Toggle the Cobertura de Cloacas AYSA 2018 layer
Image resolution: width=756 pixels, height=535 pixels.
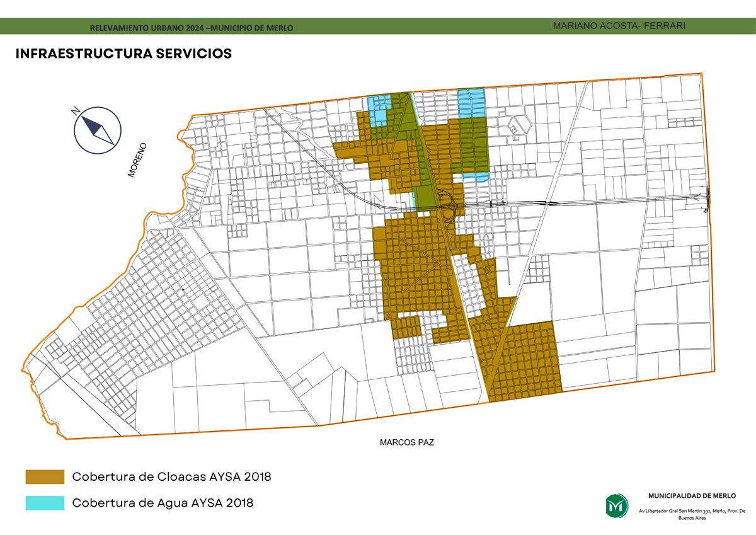click(x=173, y=476)
